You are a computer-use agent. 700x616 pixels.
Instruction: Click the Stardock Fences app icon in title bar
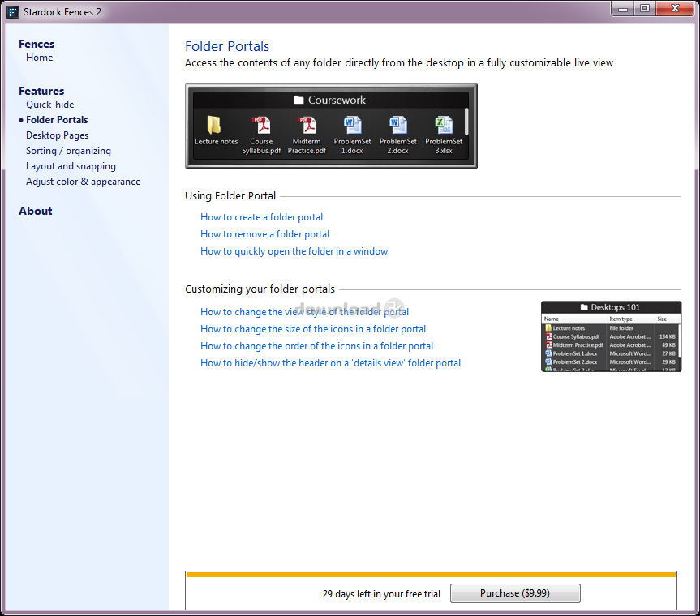point(14,11)
